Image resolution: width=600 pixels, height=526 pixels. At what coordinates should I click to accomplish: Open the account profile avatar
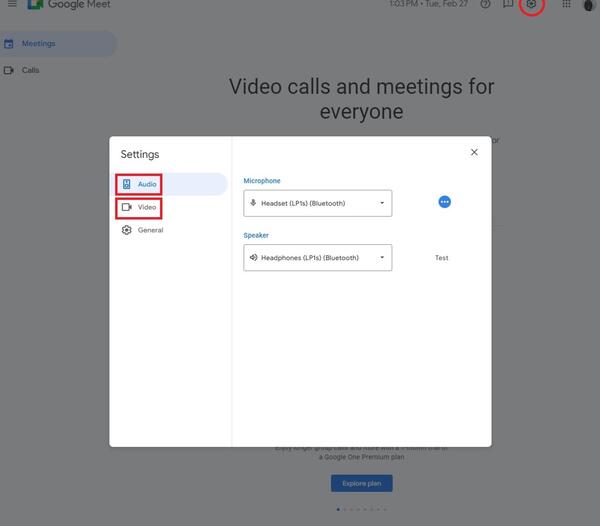click(589, 5)
